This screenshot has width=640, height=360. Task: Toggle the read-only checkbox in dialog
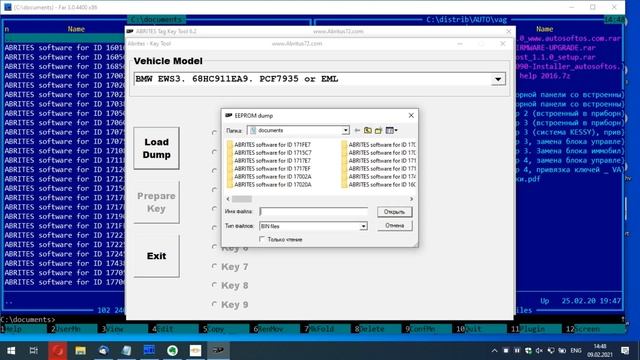click(262, 239)
